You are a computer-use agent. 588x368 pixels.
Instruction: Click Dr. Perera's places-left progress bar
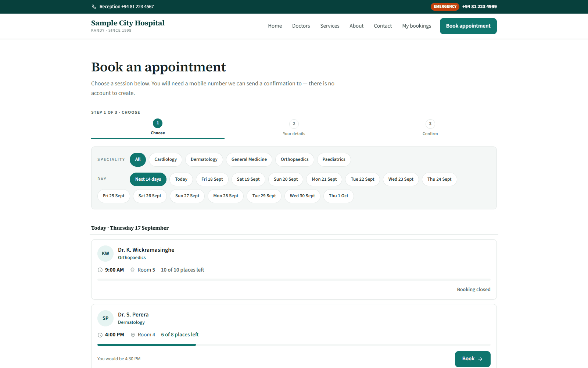click(x=294, y=345)
